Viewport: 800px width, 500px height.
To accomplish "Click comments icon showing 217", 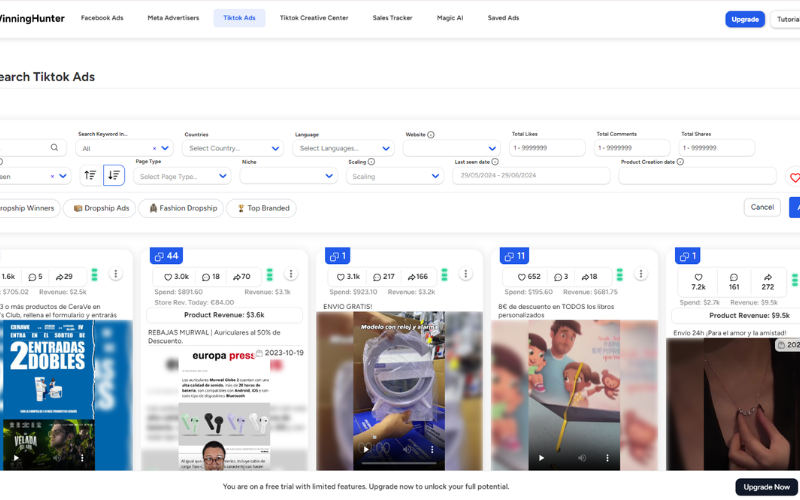I will tap(377, 277).
